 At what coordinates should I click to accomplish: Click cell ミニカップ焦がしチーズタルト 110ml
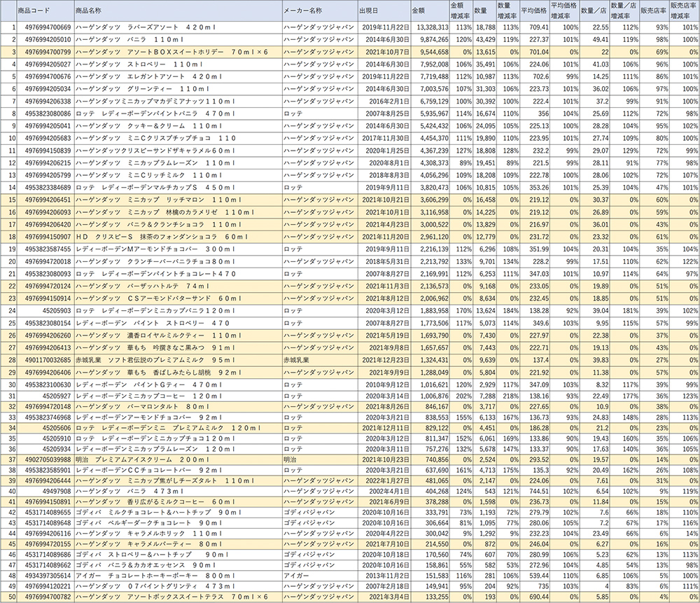[x=178, y=480]
